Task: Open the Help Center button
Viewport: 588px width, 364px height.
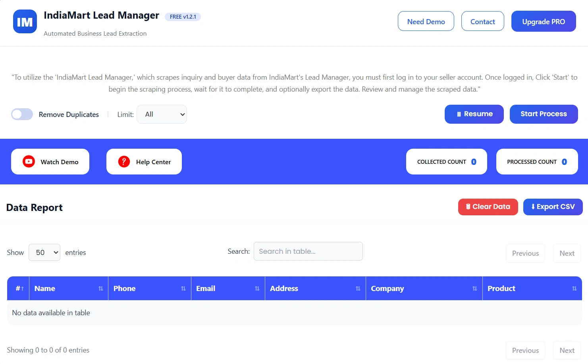Action: [144, 161]
